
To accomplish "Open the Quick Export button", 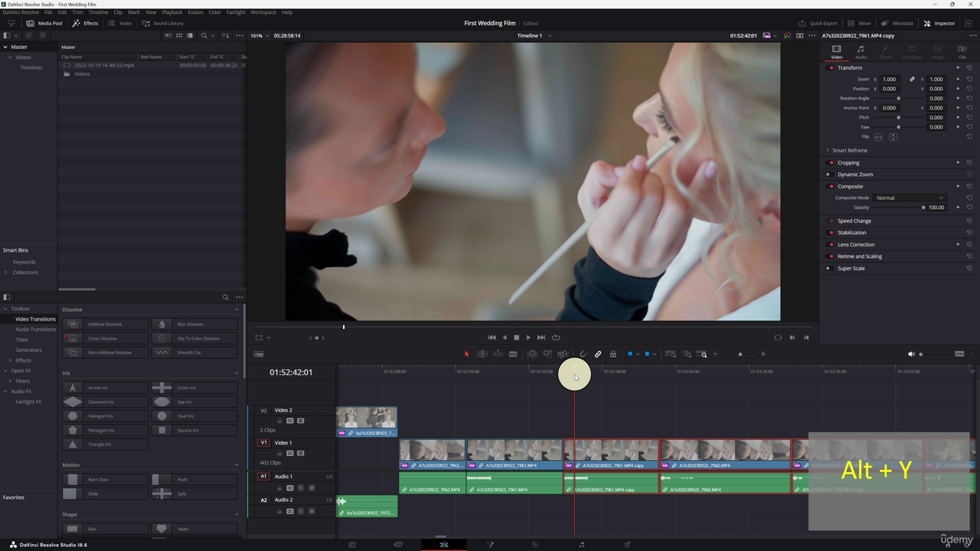I will pyautogui.click(x=818, y=23).
